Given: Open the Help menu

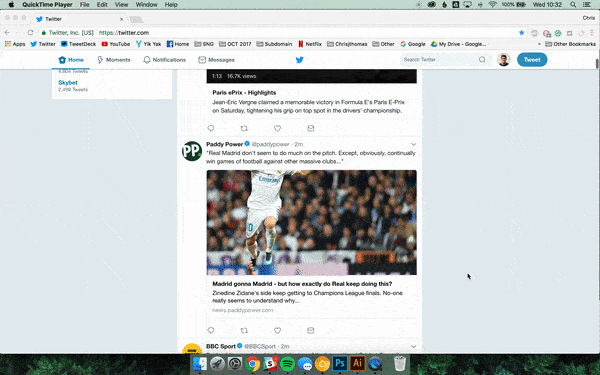Looking at the screenshot, I should pos(171,5).
